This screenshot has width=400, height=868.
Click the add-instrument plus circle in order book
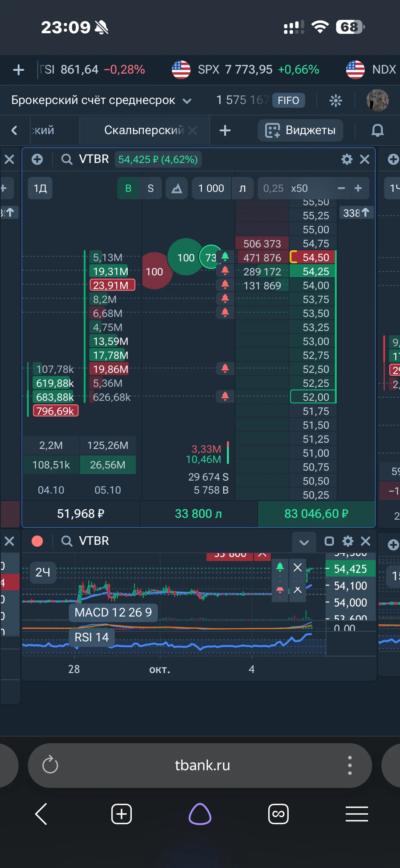click(38, 159)
